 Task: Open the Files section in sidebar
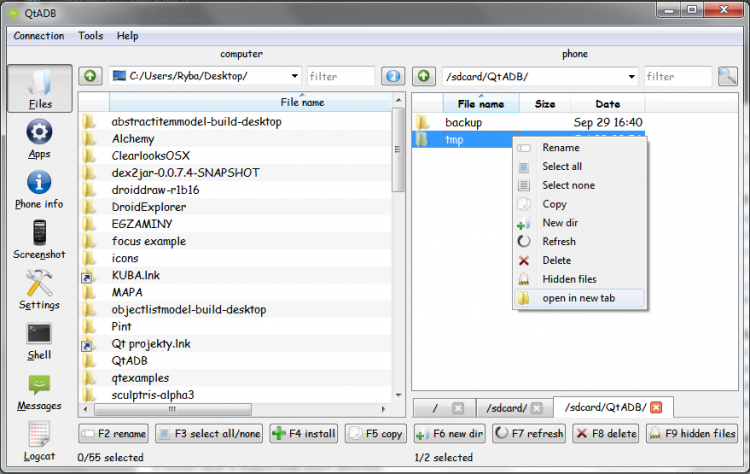(x=40, y=89)
